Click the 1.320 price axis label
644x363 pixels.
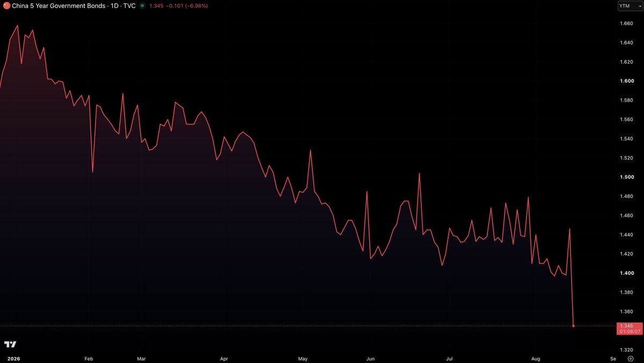(627, 350)
